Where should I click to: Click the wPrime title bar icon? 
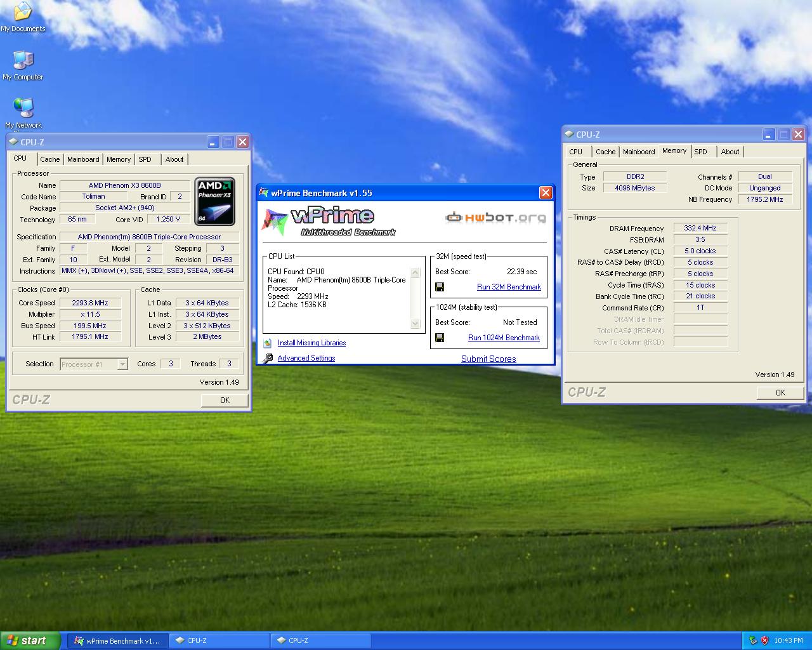point(264,192)
